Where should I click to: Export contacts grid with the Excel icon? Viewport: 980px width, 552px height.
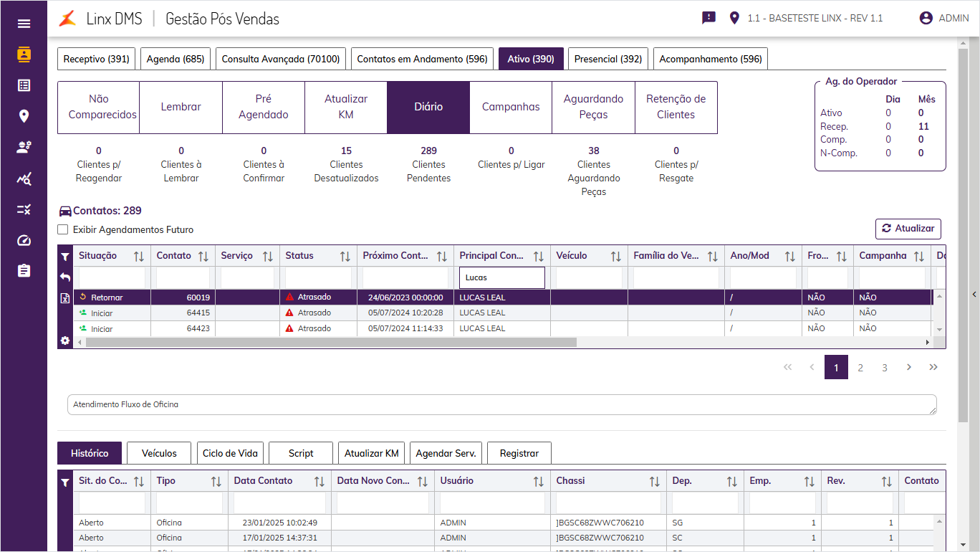point(65,298)
